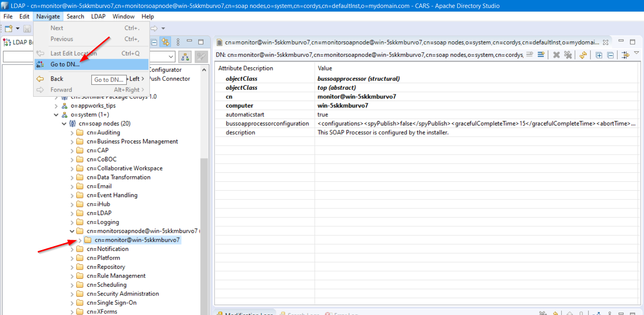Collapse the cn=soap nodes tree node
Image resolution: width=644 pixels, height=315 pixels.
(x=64, y=124)
